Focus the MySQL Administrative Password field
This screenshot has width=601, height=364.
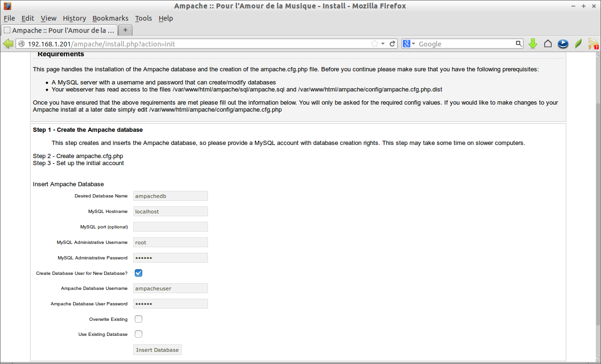170,258
